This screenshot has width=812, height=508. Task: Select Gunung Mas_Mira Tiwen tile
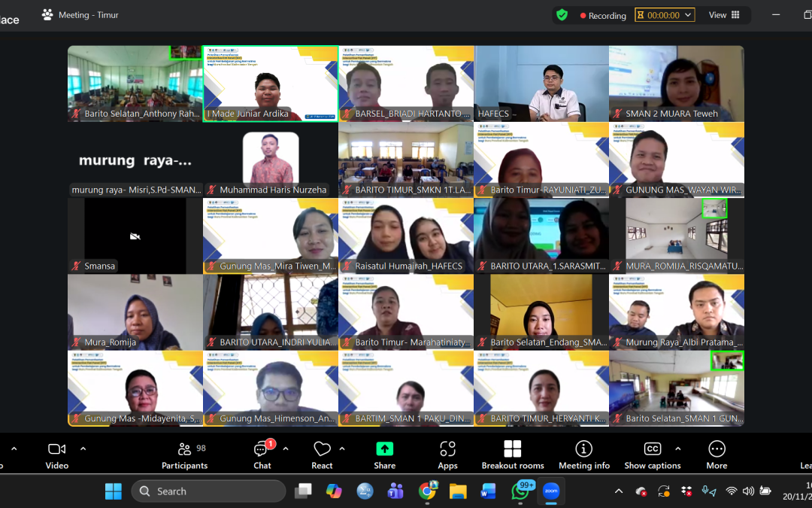[271, 236]
